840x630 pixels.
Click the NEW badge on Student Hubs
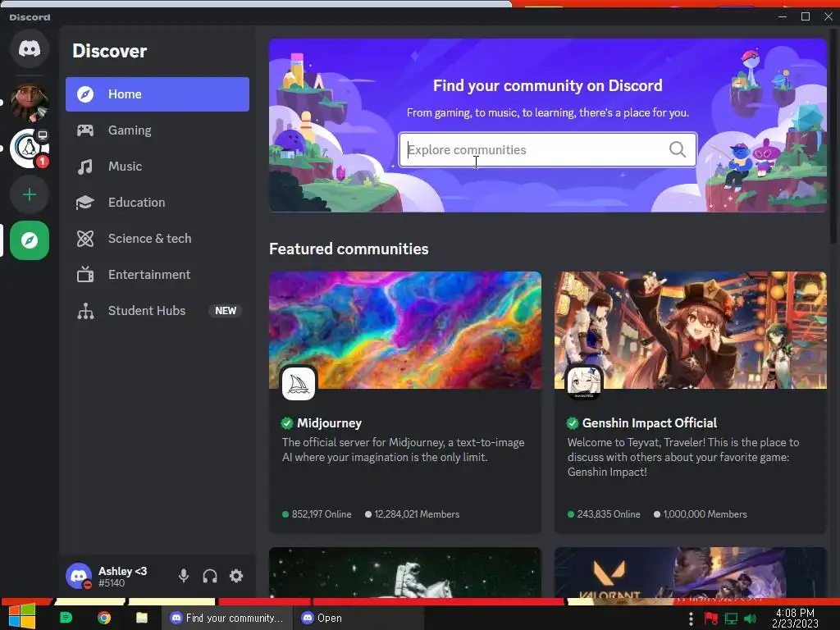coord(226,311)
